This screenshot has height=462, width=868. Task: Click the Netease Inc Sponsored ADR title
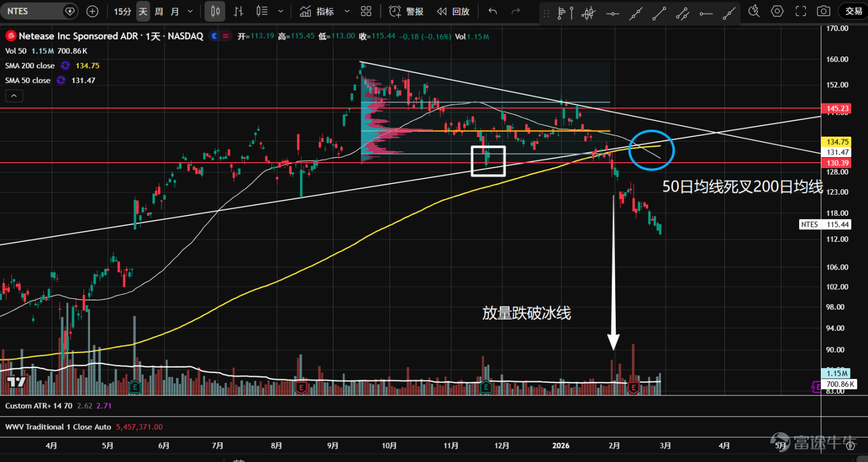[79, 36]
